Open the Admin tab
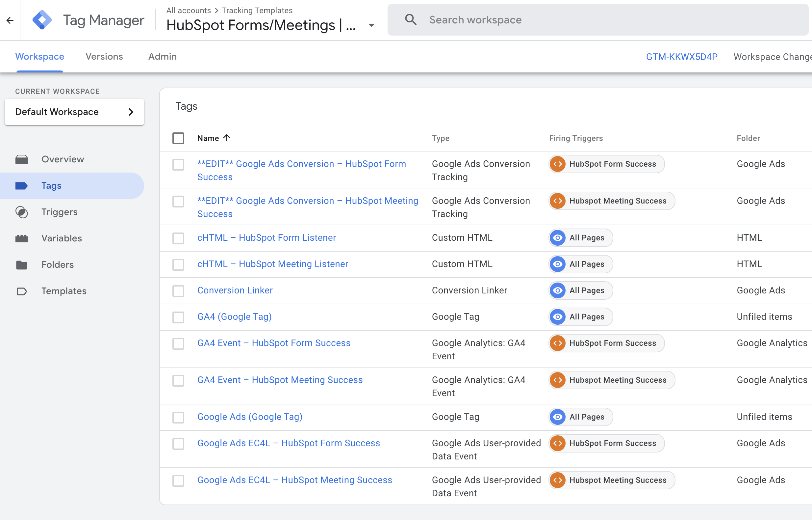 point(163,56)
